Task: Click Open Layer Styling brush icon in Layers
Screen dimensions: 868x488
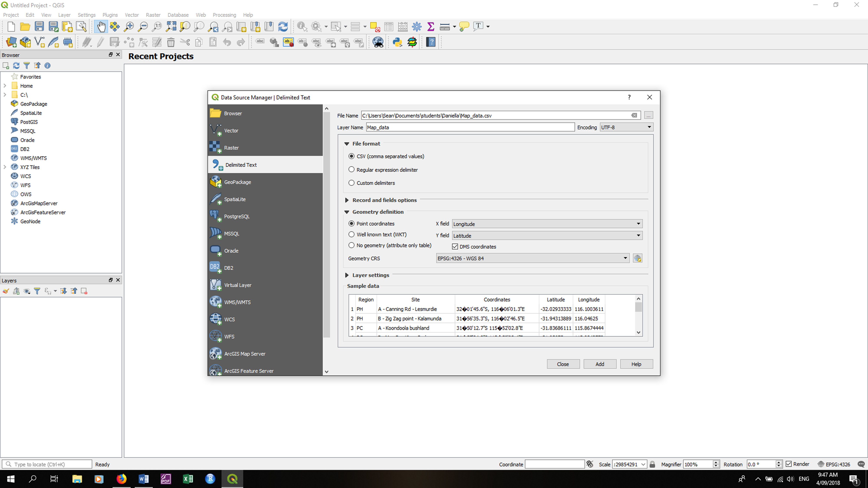Action: [x=6, y=291]
